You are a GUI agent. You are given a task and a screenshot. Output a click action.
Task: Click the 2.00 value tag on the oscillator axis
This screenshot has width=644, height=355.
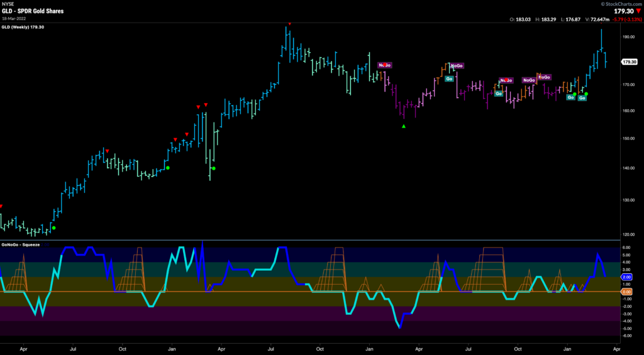point(627,277)
